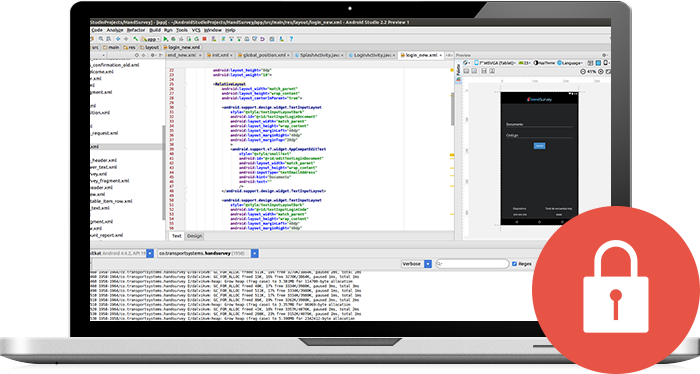Click the zoom out icon in Preview

(583, 71)
